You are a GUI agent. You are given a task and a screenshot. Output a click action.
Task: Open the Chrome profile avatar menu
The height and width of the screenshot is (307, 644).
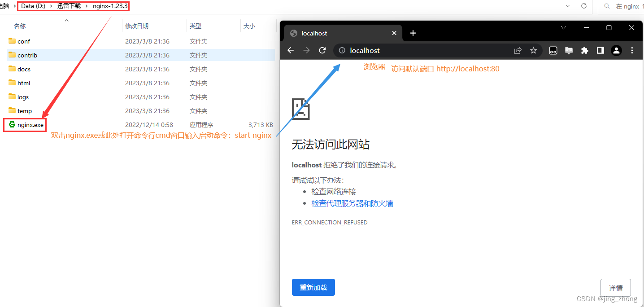616,51
